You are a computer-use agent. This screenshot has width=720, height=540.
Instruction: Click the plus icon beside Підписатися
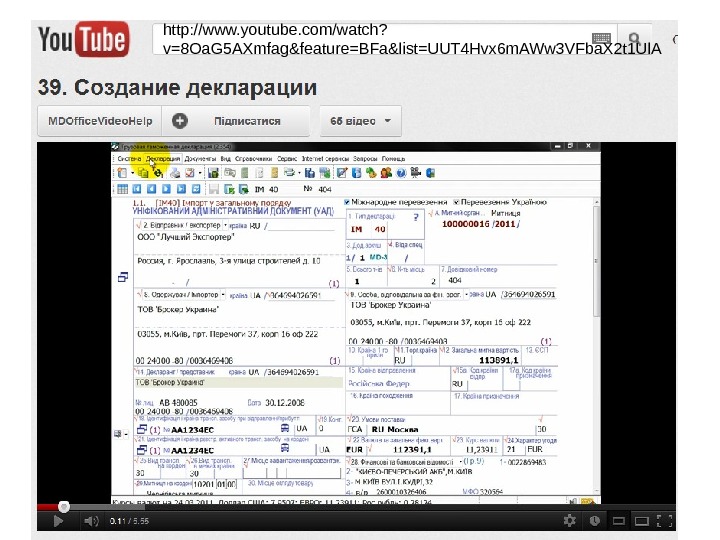[x=180, y=121]
